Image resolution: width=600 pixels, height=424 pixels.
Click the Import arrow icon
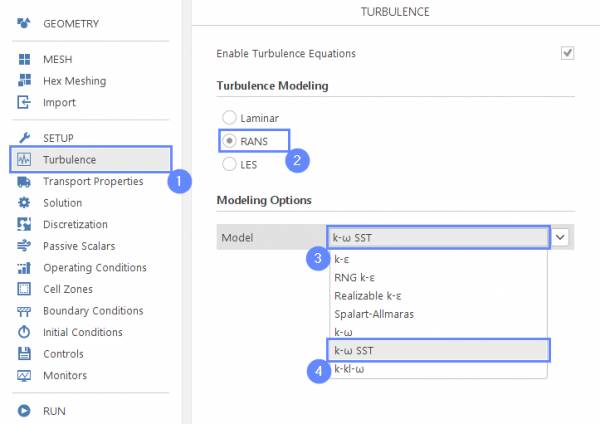(x=24, y=102)
